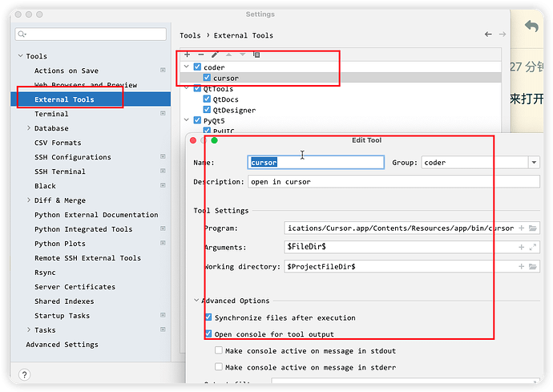Open SSH Configurations settings
553x392 pixels.
pos(73,157)
